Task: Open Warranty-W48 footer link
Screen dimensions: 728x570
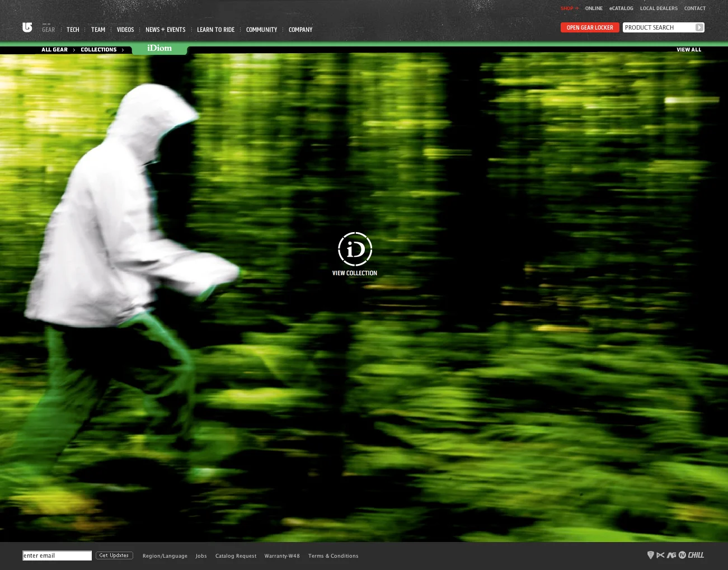Action: pyautogui.click(x=282, y=556)
